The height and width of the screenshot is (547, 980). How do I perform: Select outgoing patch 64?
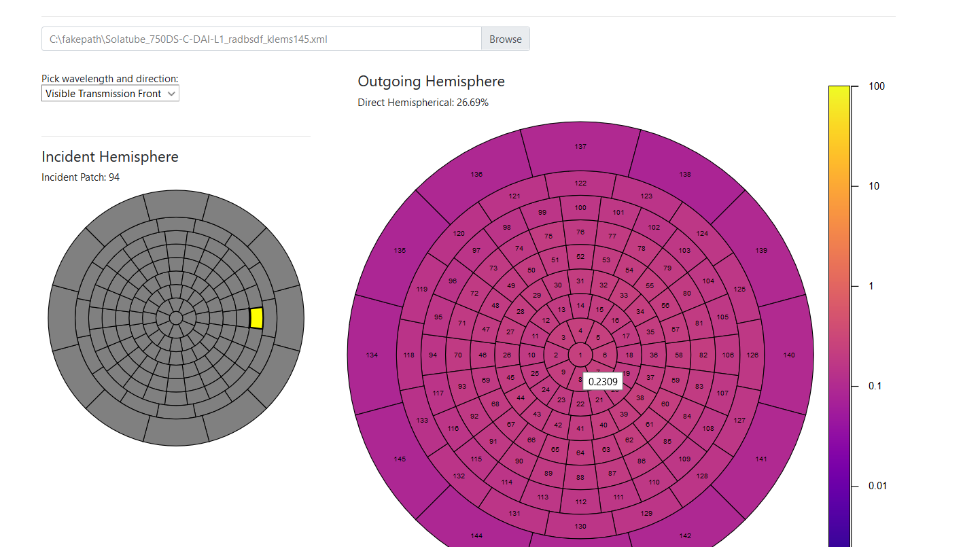pos(580,453)
